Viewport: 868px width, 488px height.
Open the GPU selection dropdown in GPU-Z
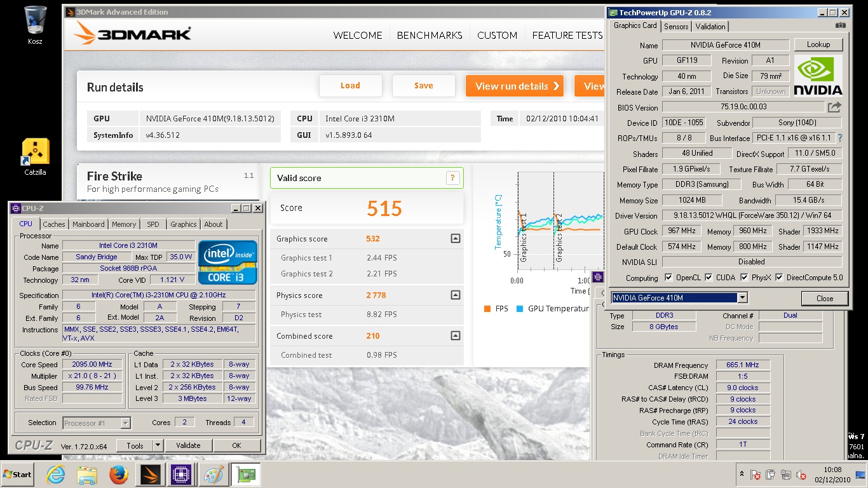(742, 298)
